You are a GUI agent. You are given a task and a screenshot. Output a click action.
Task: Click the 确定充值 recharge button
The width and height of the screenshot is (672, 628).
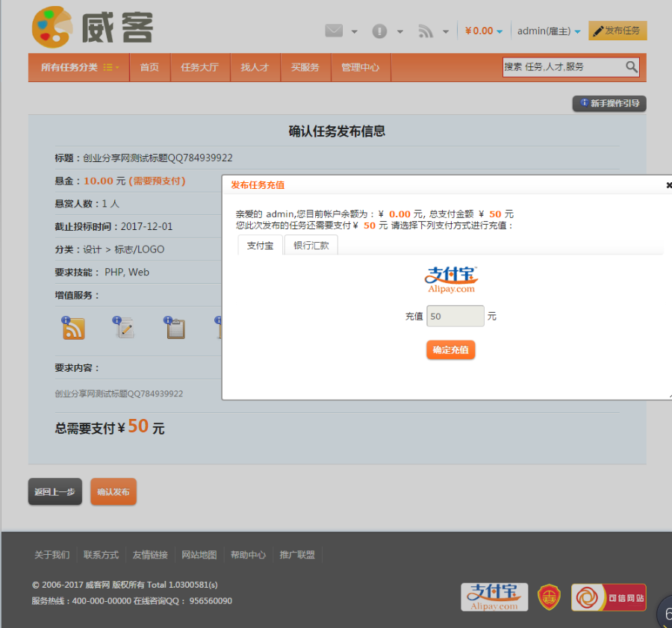(x=450, y=349)
